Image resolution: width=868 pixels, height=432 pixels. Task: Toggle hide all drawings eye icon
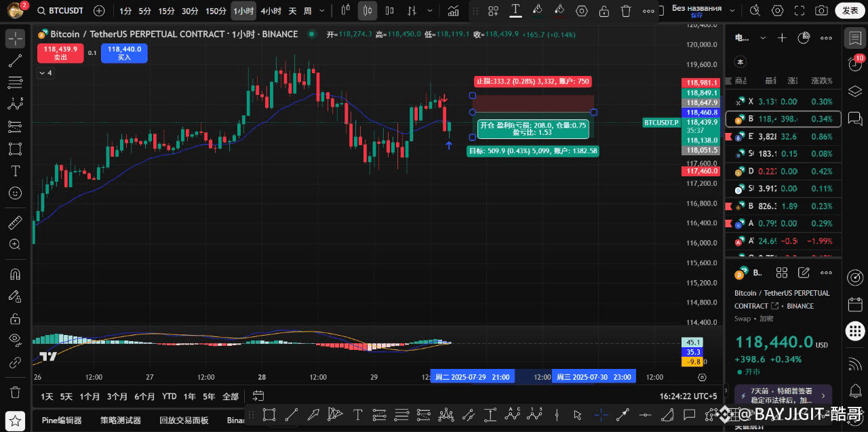15,340
